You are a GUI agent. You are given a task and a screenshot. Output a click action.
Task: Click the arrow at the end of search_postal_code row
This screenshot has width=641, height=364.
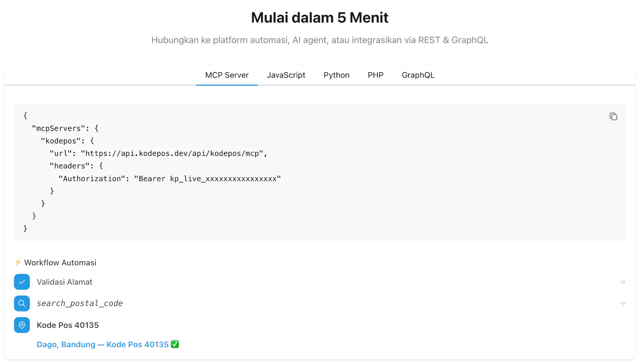[622, 304]
